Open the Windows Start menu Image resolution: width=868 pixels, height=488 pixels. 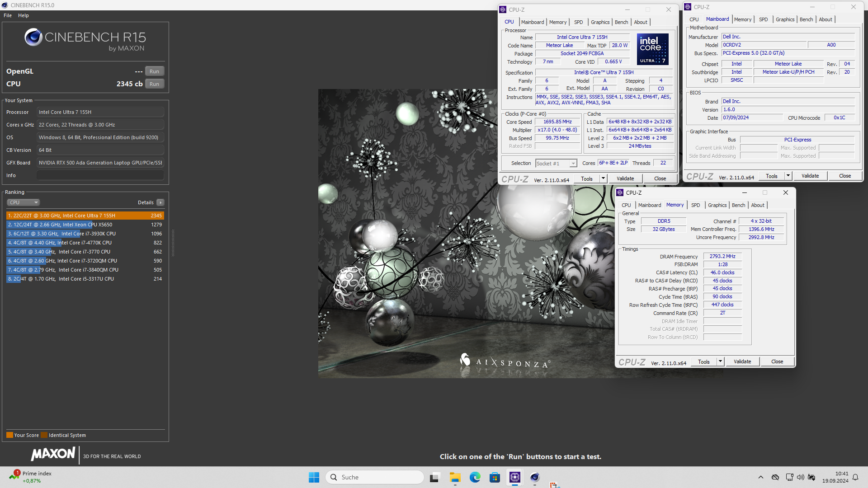tap(314, 477)
